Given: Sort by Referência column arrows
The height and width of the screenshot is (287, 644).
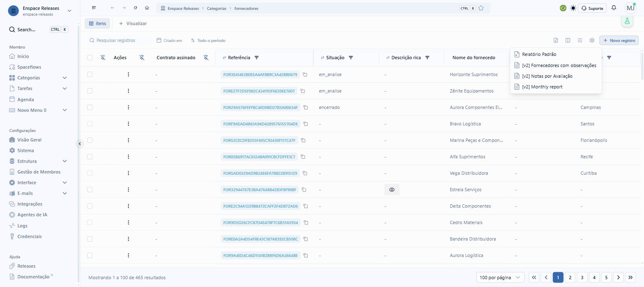Looking at the screenshot, I should pyautogui.click(x=224, y=58).
